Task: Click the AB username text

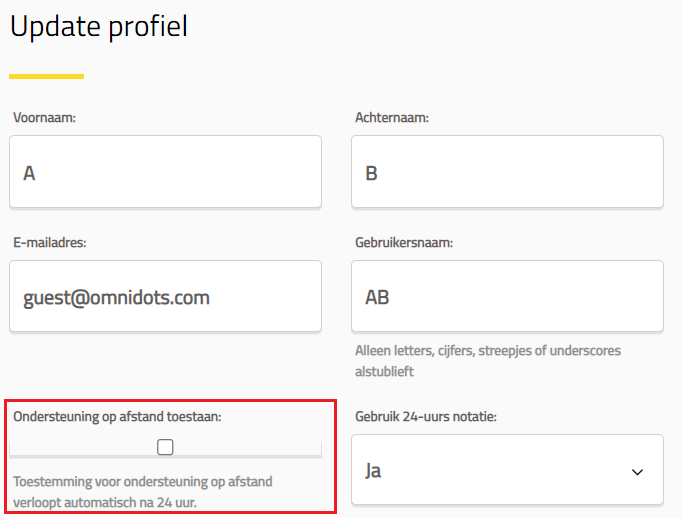Action: [377, 298]
